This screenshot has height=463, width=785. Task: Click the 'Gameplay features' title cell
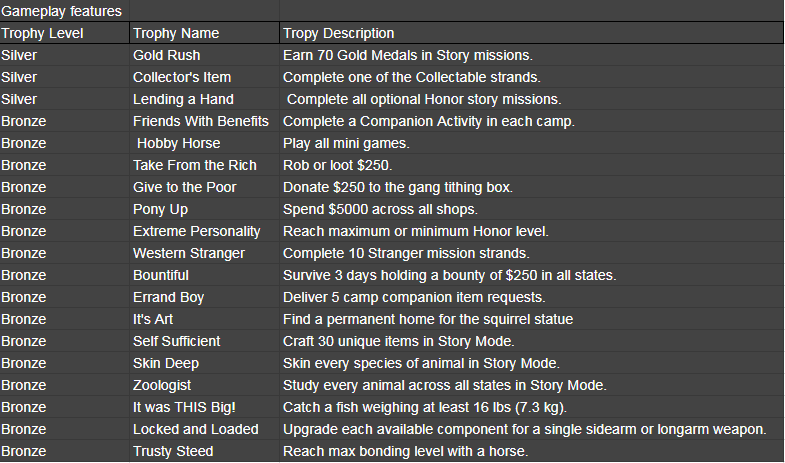click(62, 11)
